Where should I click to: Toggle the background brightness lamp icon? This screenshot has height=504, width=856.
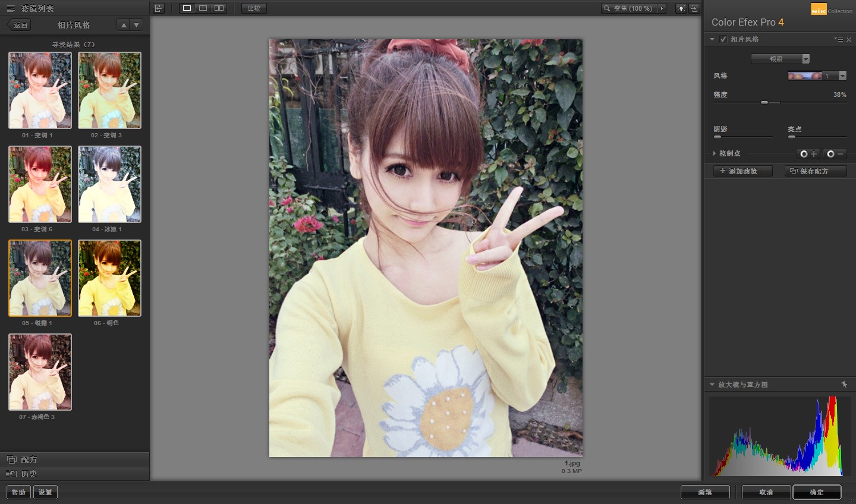point(681,8)
